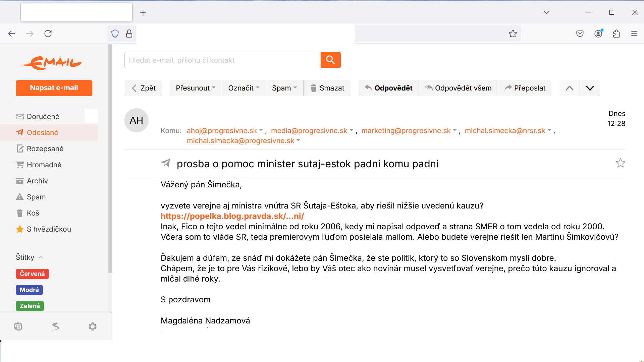Screen dimensions: 644x362
Task: Bookmark this page with star icon
Action: [513, 34]
